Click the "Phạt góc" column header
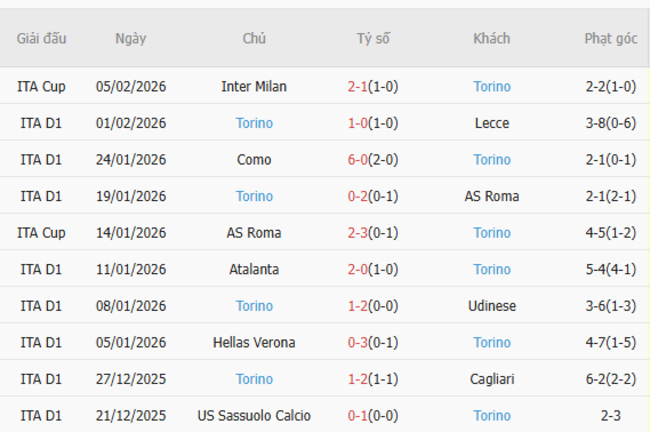Screen dimensions: 650x432 pos(610,39)
